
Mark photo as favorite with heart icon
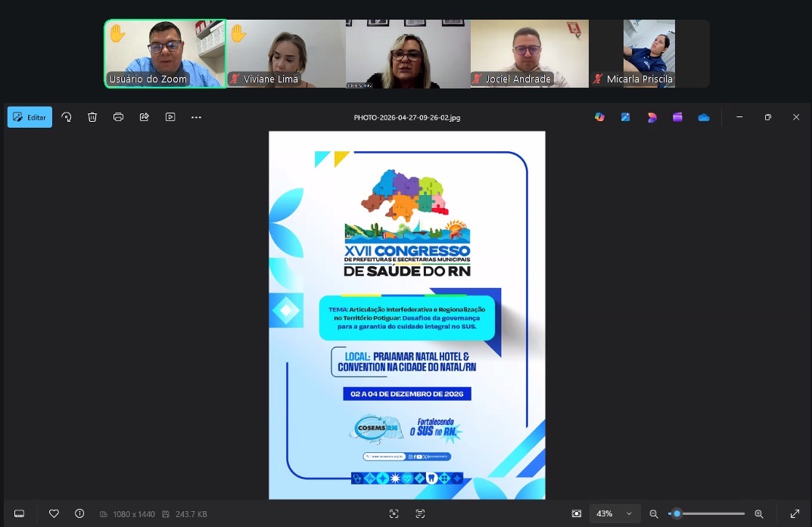point(54,513)
